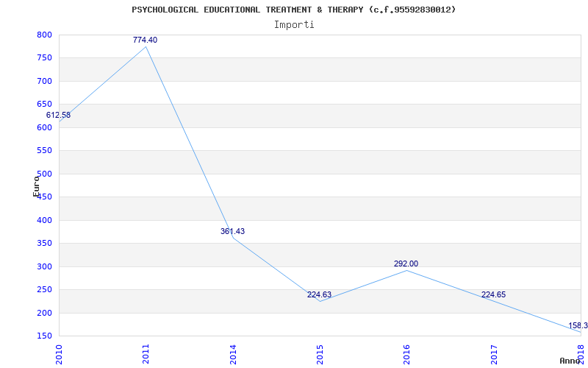The width and height of the screenshot is (588, 368).
Task: Click the 224.63 data label
Action: [x=319, y=294]
